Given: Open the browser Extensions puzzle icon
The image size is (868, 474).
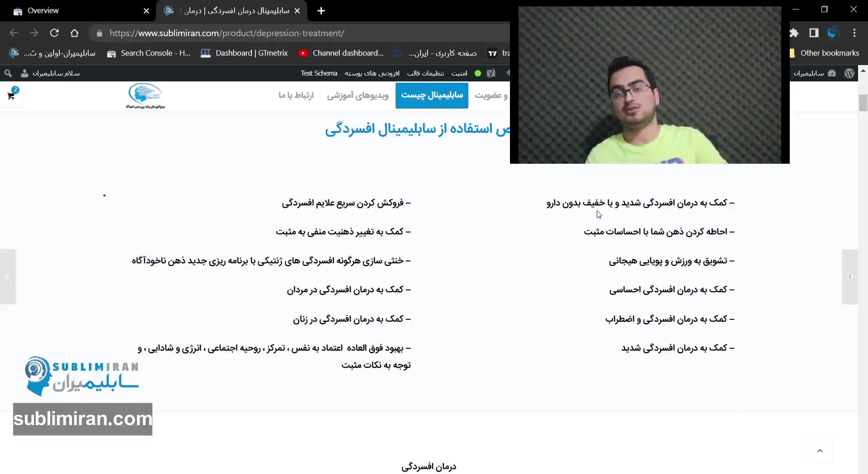Looking at the screenshot, I should point(794,33).
